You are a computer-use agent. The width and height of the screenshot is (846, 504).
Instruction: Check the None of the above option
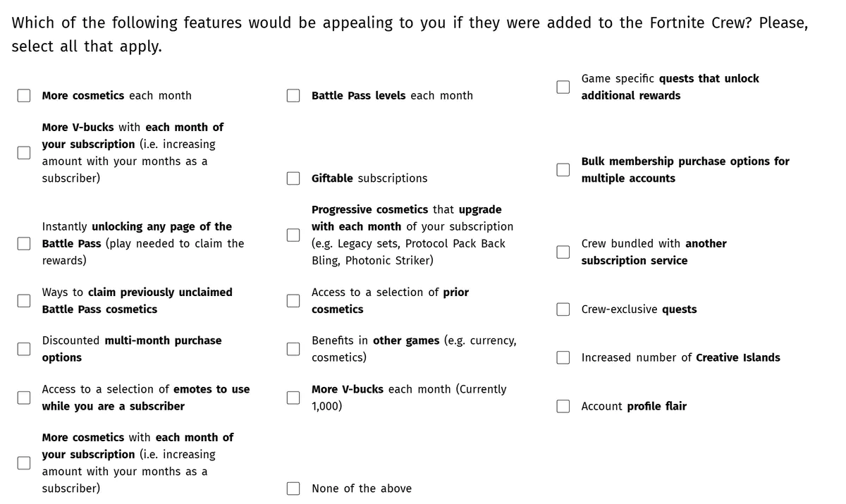[293, 488]
